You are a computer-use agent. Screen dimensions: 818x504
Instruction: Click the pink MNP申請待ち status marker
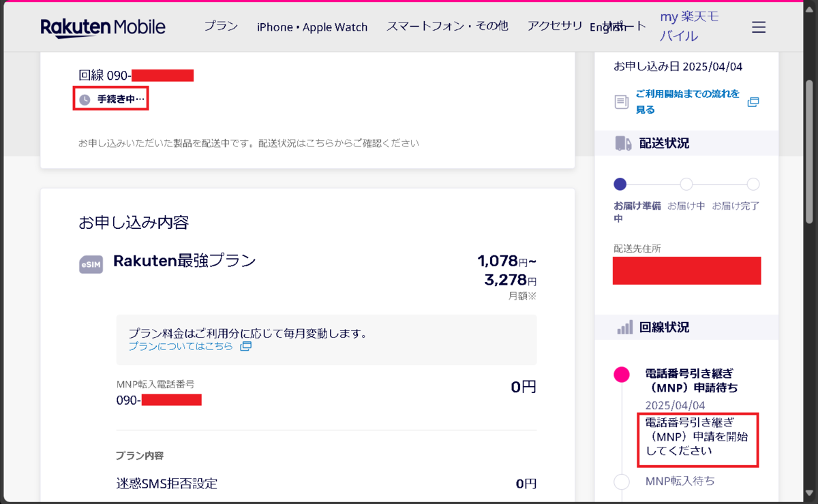(x=622, y=374)
